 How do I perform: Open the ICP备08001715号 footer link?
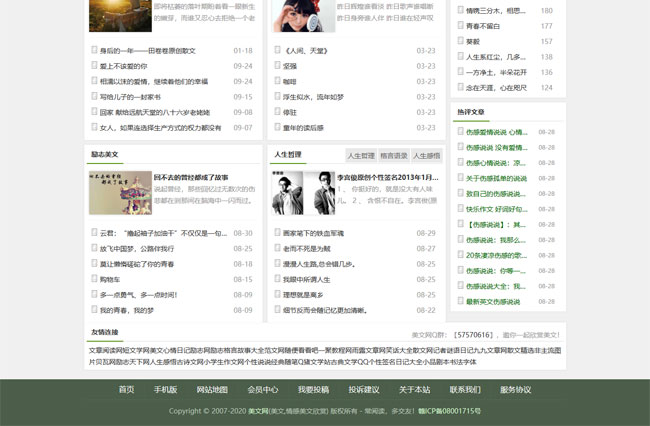[x=449, y=411]
